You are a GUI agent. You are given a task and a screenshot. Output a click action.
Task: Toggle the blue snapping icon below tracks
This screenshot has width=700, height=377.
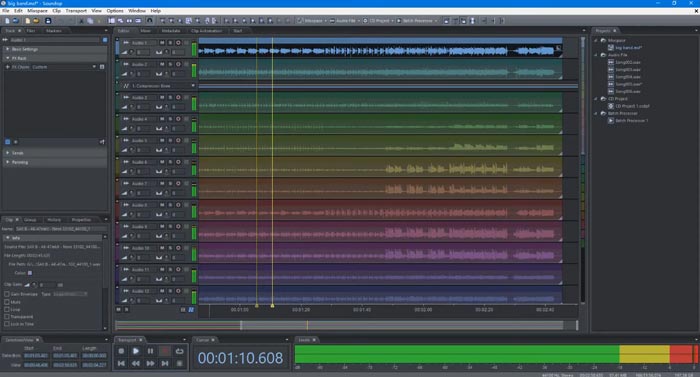[x=191, y=310]
